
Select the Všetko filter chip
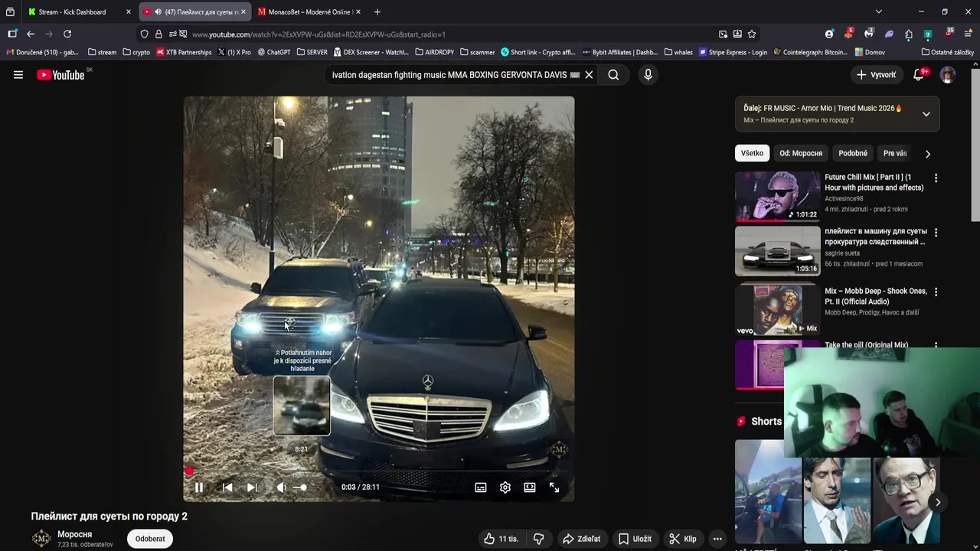[752, 153]
